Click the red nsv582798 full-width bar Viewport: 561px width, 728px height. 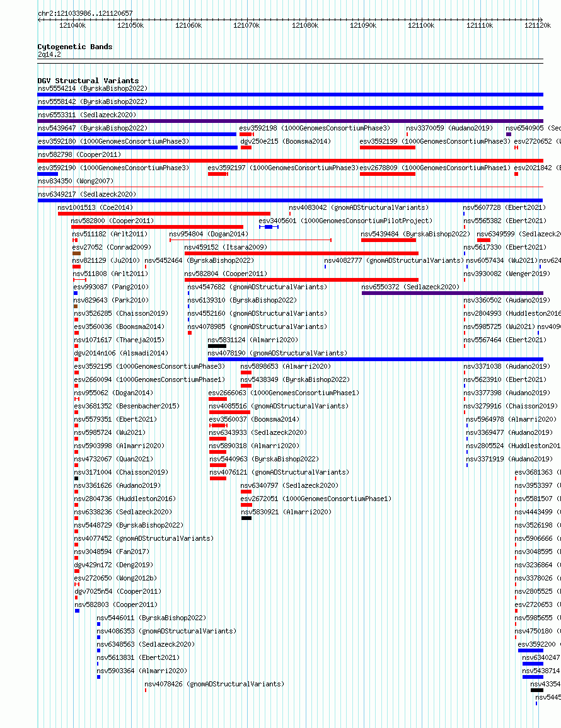coord(290,161)
